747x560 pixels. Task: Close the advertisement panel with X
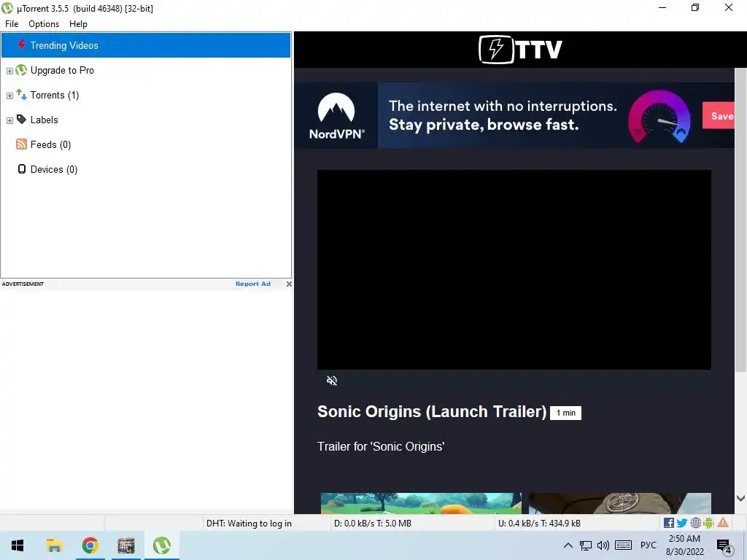[x=289, y=284]
